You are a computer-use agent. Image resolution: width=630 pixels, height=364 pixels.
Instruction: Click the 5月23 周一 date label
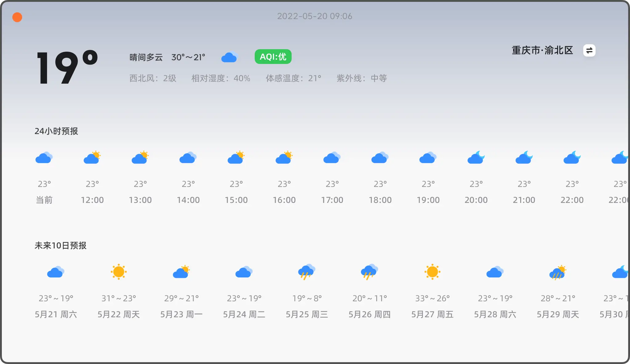(181, 314)
